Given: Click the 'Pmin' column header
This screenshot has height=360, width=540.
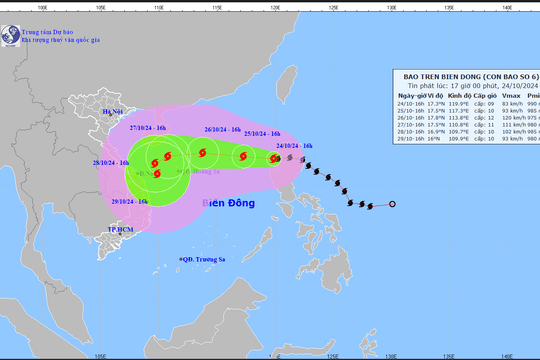Looking at the screenshot, I should click(533, 96).
